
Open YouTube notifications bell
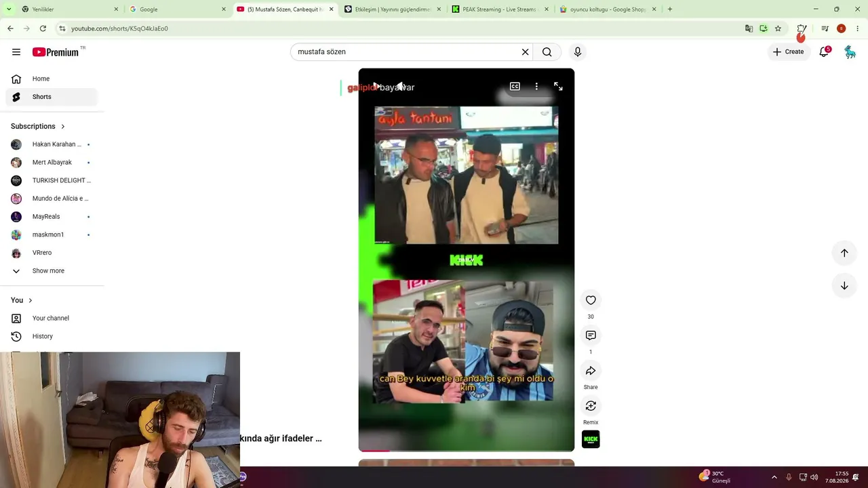824,52
